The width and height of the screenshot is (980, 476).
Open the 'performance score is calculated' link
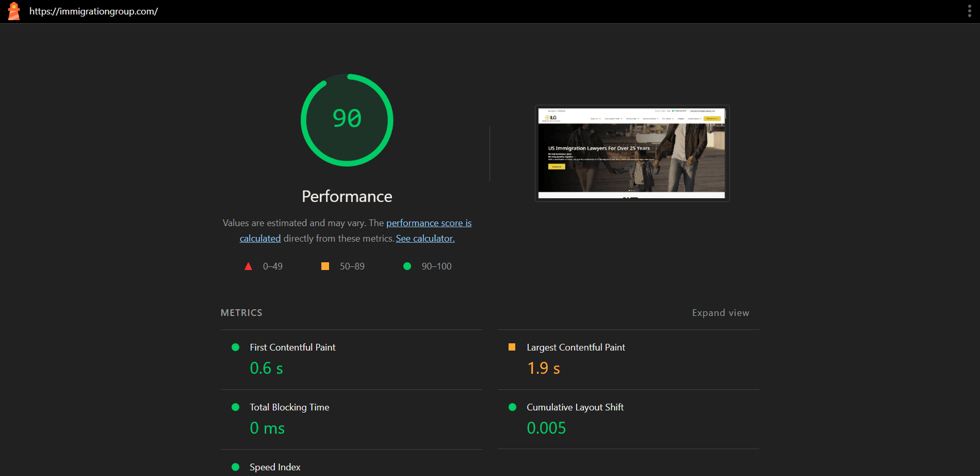point(429,223)
